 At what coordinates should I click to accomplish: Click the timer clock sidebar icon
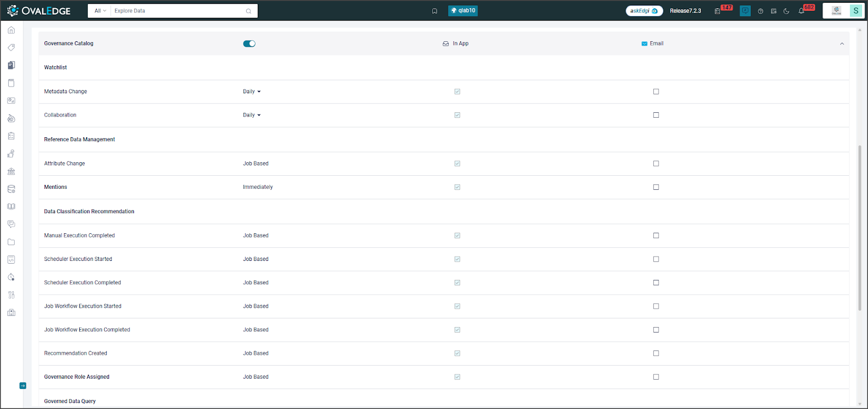(x=11, y=277)
